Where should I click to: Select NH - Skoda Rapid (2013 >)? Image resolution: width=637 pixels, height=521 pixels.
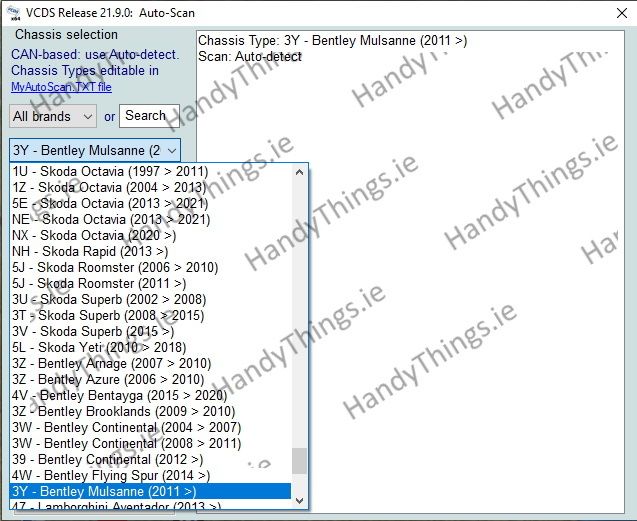point(150,251)
